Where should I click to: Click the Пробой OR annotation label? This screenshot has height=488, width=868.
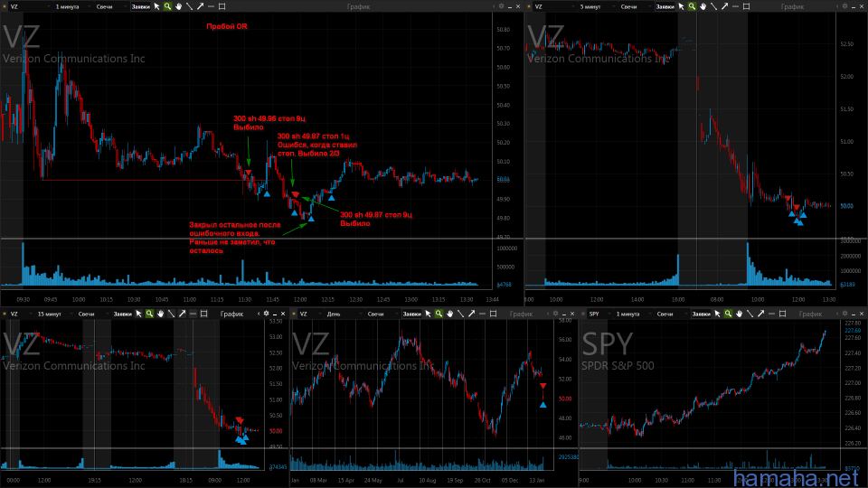coord(227,26)
